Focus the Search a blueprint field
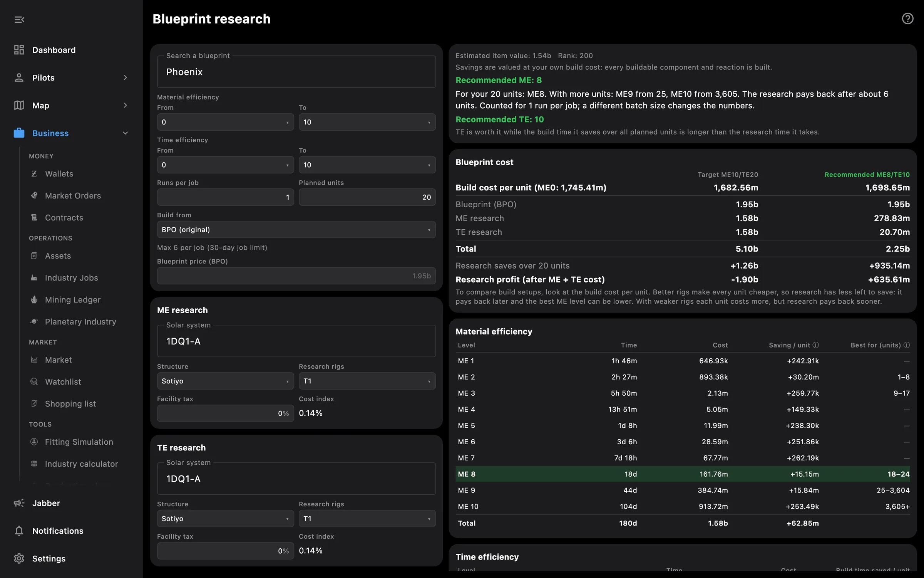Screen dimensions: 924x578 [296, 72]
